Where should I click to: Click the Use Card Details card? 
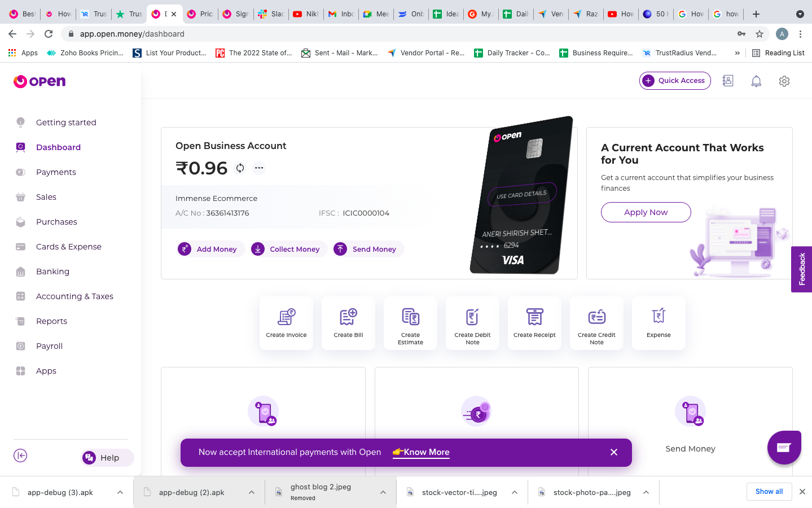[x=522, y=195]
